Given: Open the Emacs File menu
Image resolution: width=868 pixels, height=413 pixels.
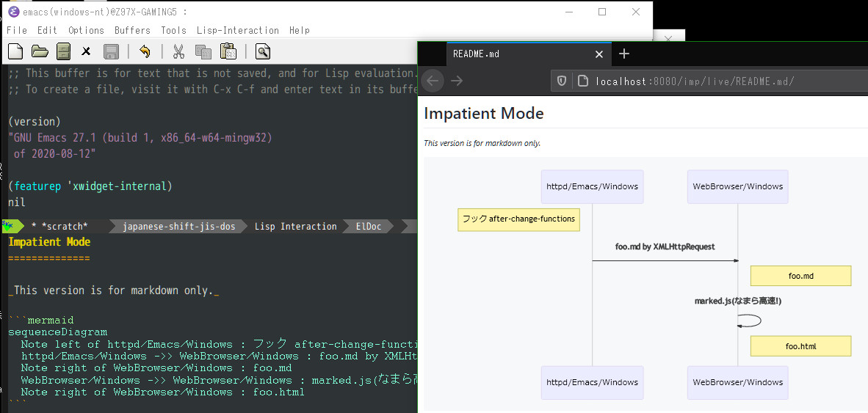Looking at the screenshot, I should pyautogui.click(x=17, y=30).
